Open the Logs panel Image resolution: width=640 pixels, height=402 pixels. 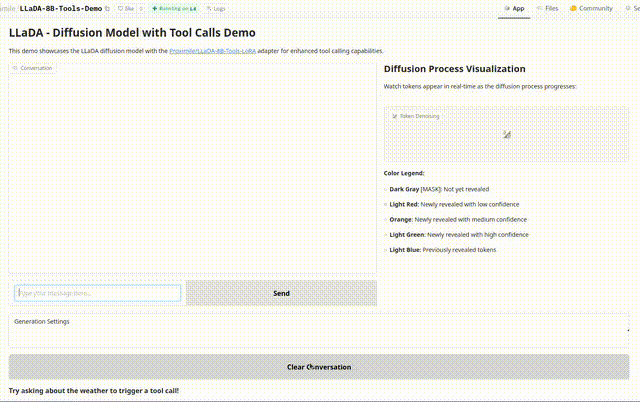click(216, 8)
